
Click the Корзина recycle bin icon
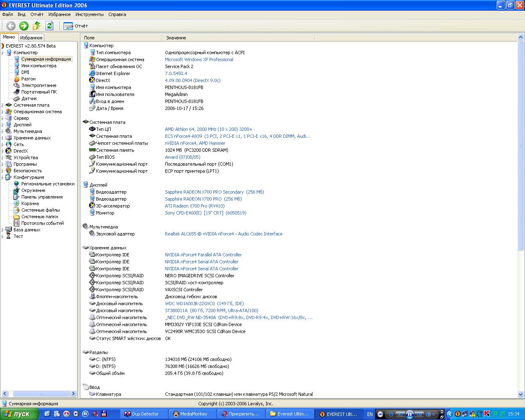point(16,203)
